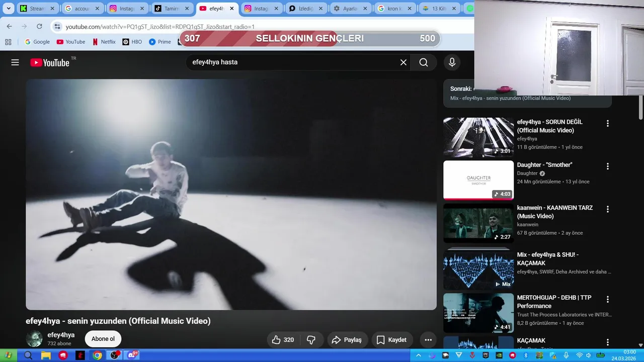Image resolution: width=644 pixels, height=362 pixels.
Task: Dislike the video with thumbs-down icon
Action: pos(311,340)
